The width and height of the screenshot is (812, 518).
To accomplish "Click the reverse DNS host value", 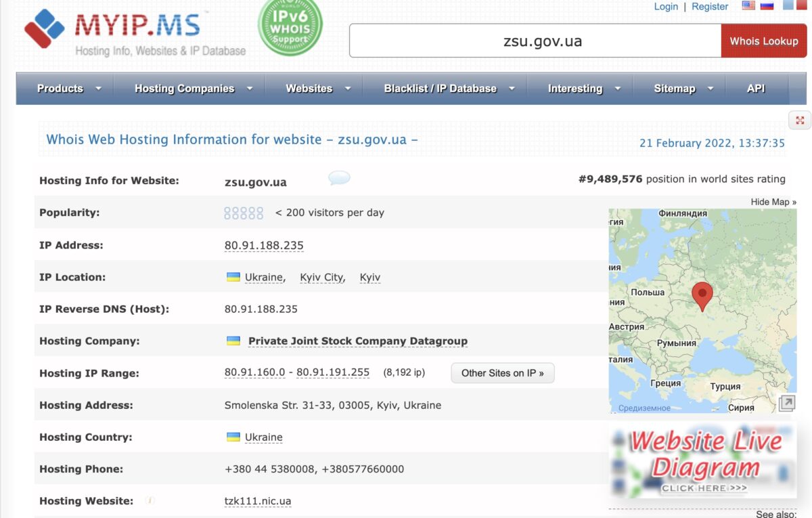I will (x=261, y=309).
